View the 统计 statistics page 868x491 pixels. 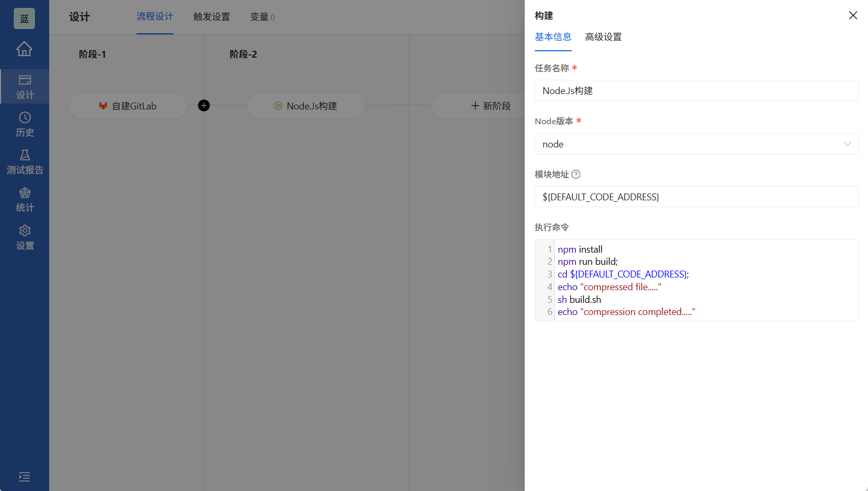tap(24, 199)
